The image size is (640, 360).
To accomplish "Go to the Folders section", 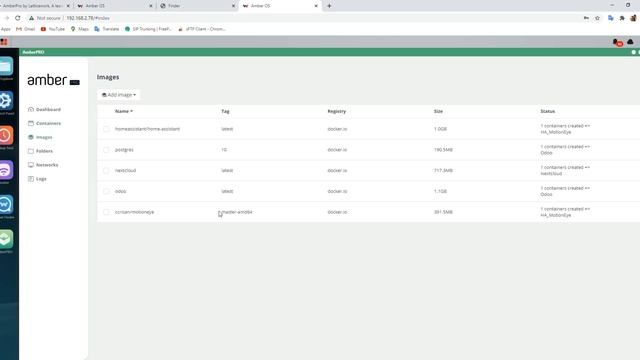I will click(x=44, y=151).
